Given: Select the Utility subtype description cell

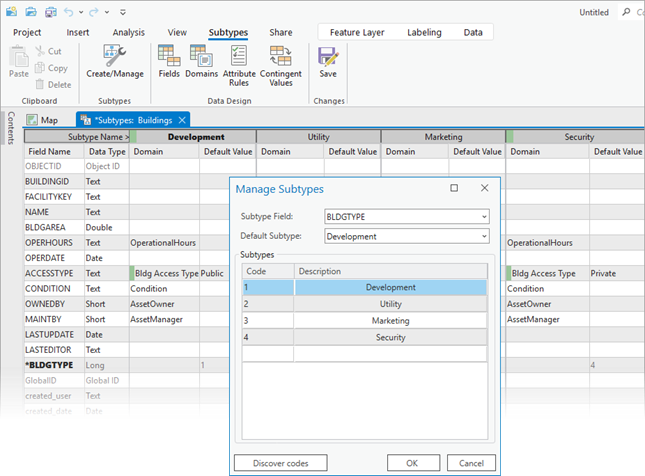Looking at the screenshot, I should (391, 304).
